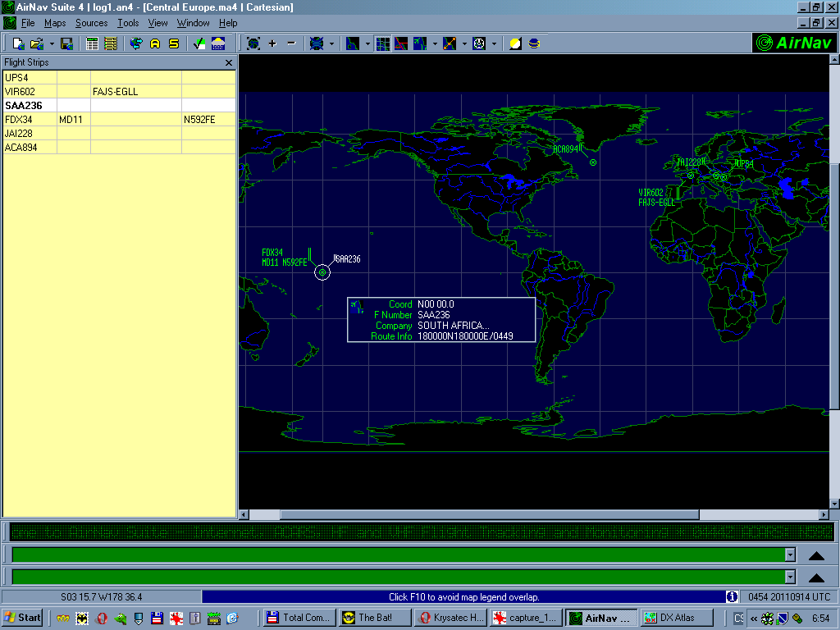Viewport: 840px width, 630px height.
Task: Open dropdown beside compass clock icon
Action: (494, 43)
